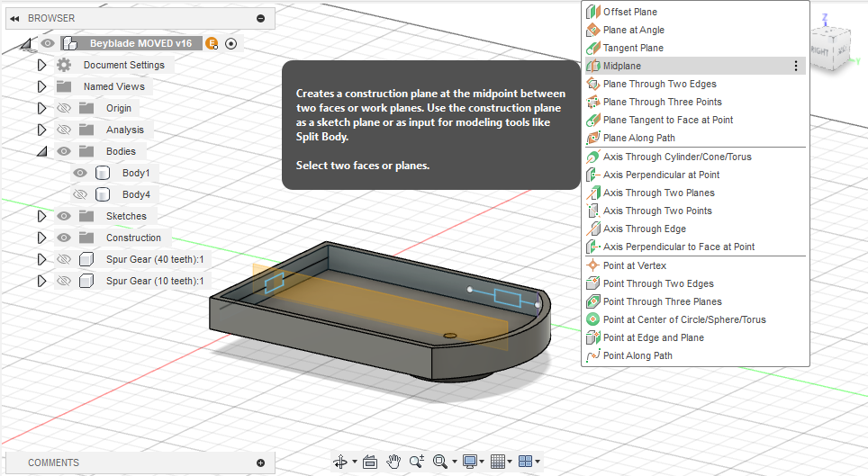Hide the Sketches folder

64,216
